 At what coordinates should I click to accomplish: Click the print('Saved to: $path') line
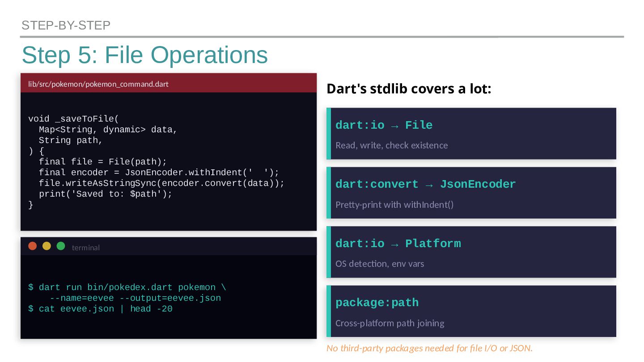tap(106, 194)
